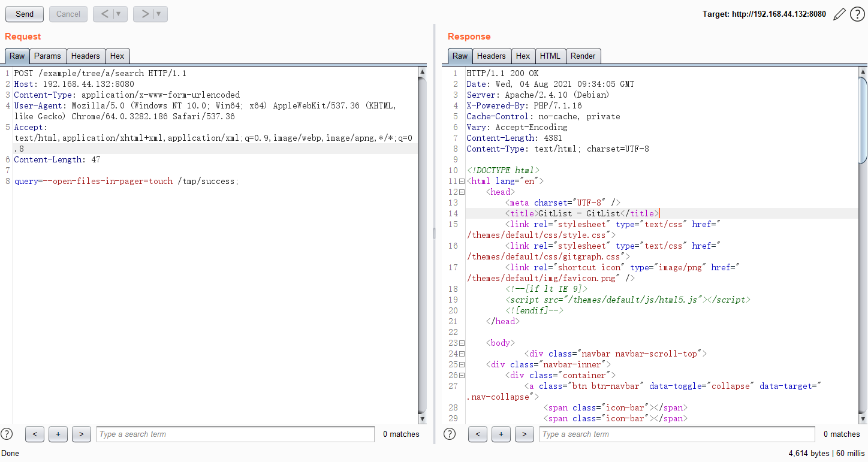This screenshot has height=462, width=868.
Task: Click the Content-Type urlencoded header line
Action: 126,95
